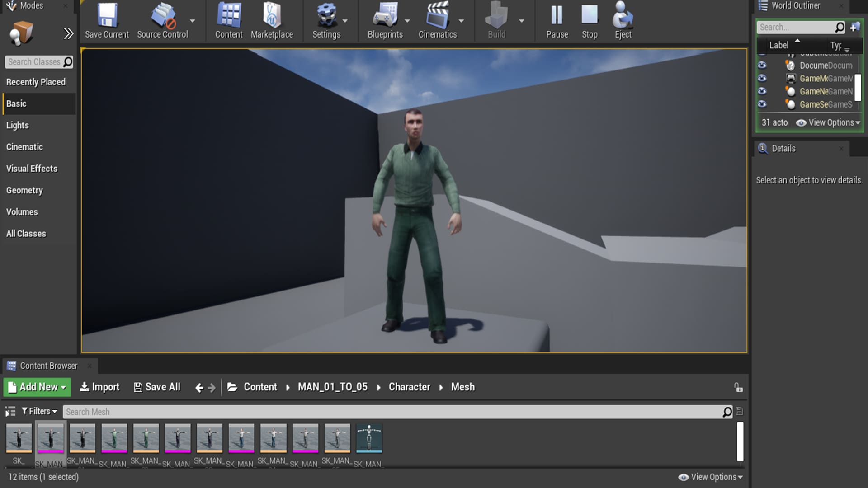Switch to the Lights category in Modes panel
Image resolution: width=868 pixels, height=488 pixels.
(x=18, y=125)
